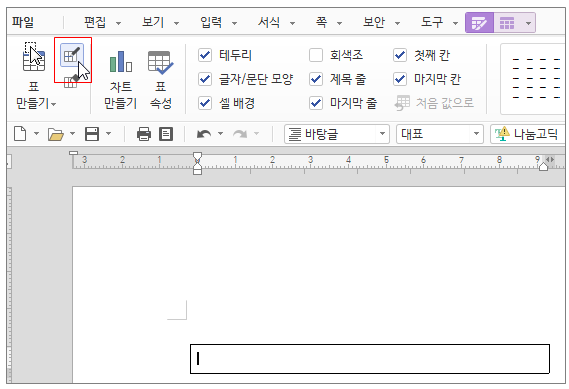Open the 도구 menu
This screenshot has height=389, width=569.
[x=432, y=22]
